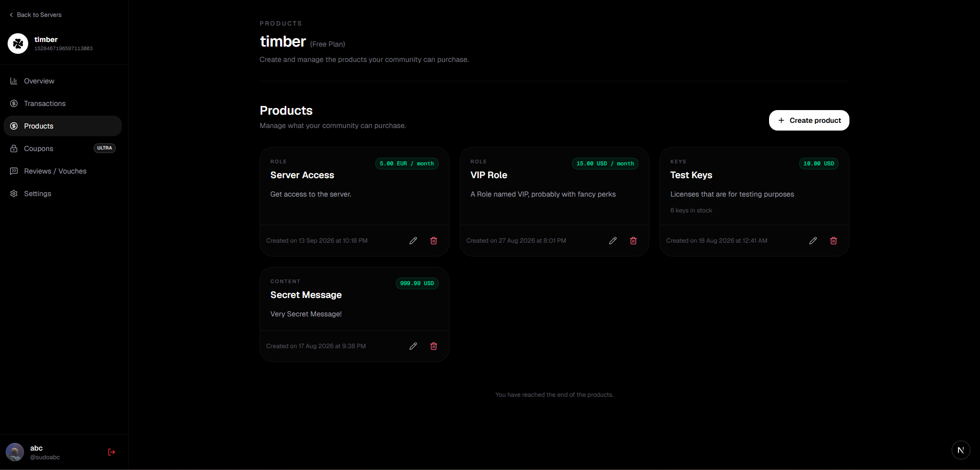Image resolution: width=980 pixels, height=470 pixels.
Task: Click the @sudoabc username
Action: pyautogui.click(x=45, y=457)
